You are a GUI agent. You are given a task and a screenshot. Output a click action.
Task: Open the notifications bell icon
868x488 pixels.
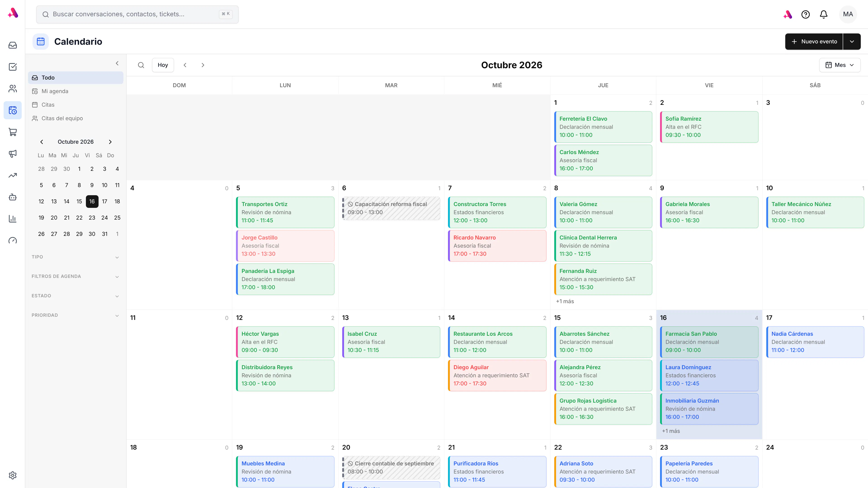(x=823, y=14)
